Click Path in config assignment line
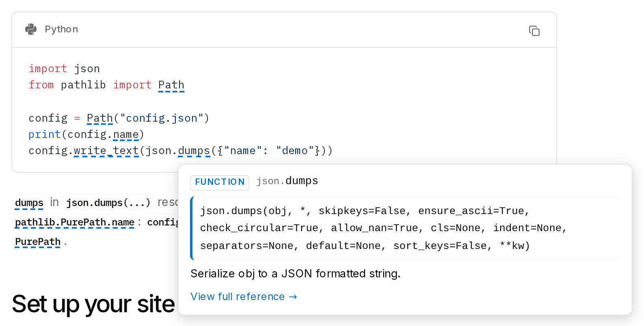Screen dimensions: 644x326 [x=99, y=118]
